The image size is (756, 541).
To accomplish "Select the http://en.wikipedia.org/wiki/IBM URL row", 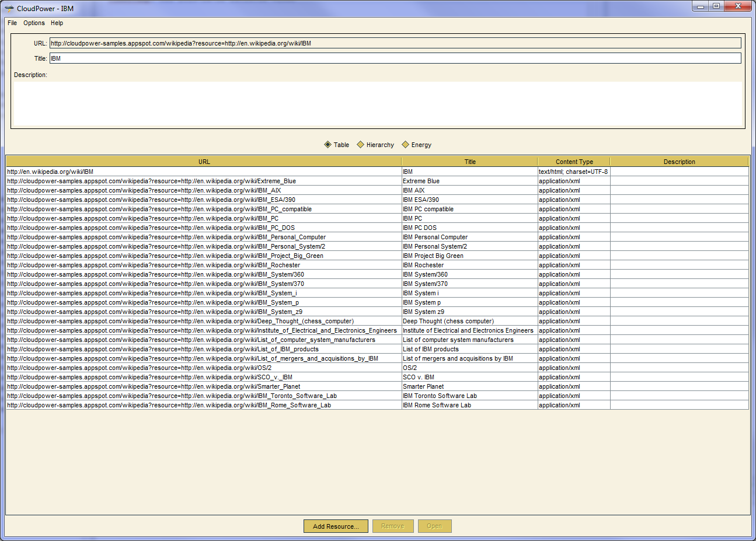I will [x=204, y=172].
